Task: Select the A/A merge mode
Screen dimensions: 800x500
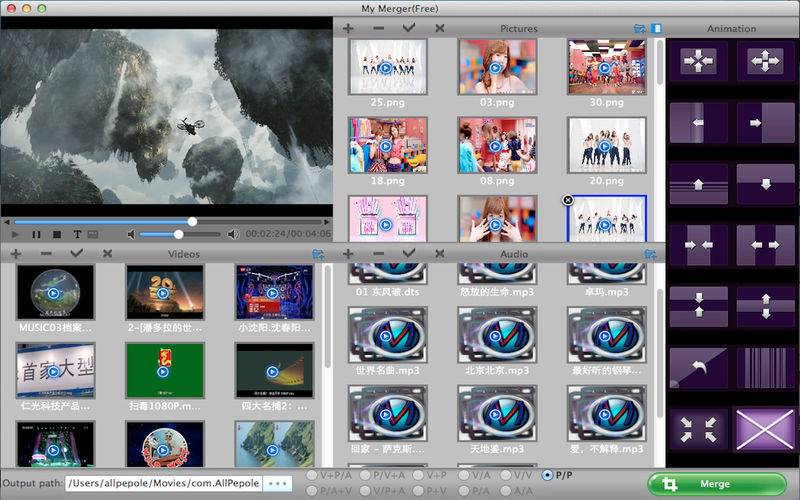Action: pyautogui.click(x=506, y=491)
